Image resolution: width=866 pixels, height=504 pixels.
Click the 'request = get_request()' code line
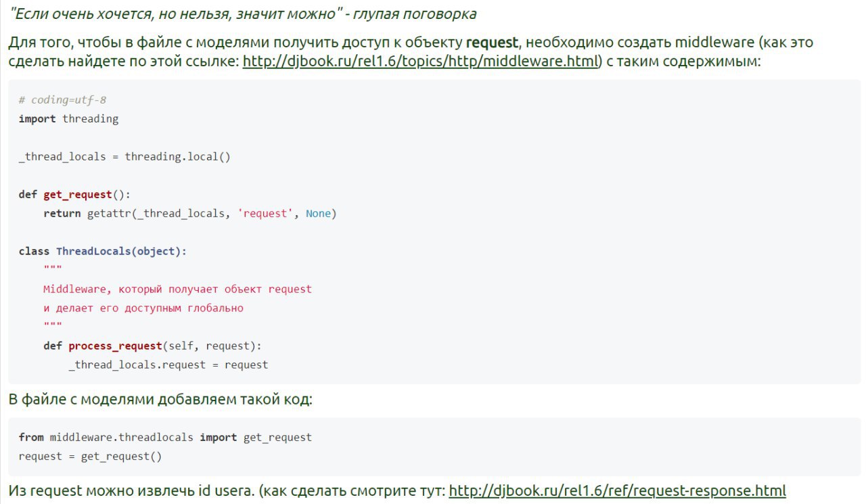(90, 457)
